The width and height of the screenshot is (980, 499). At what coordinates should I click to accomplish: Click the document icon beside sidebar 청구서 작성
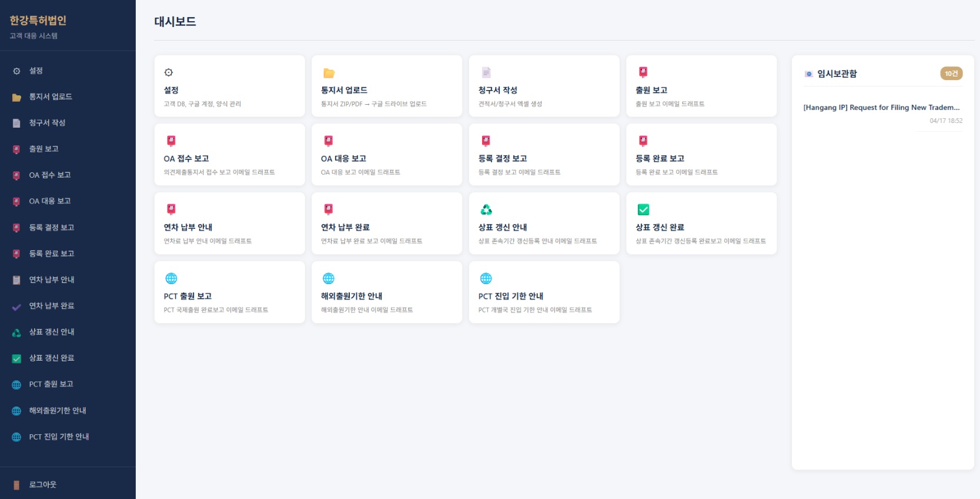(16, 123)
